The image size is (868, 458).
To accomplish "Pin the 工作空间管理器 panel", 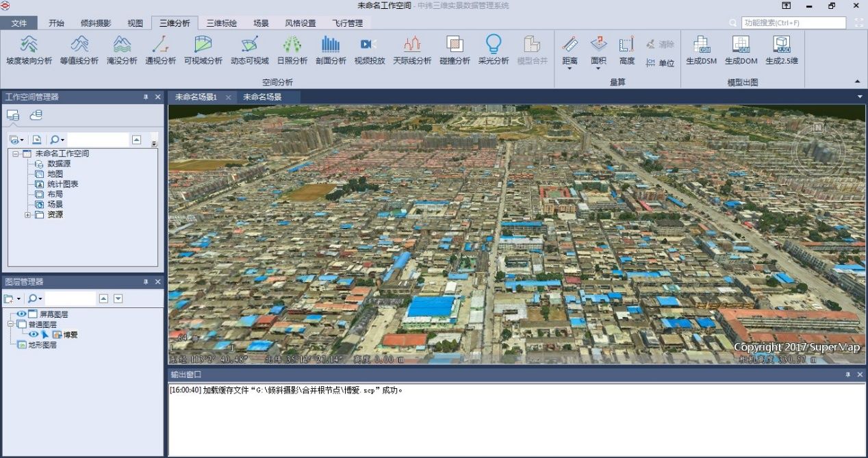I will coord(146,97).
